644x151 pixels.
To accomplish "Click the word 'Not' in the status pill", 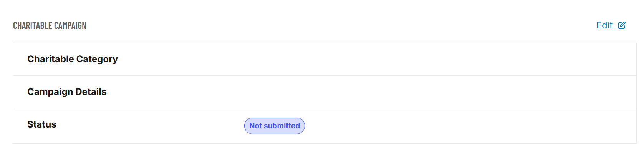I will coord(255,126).
